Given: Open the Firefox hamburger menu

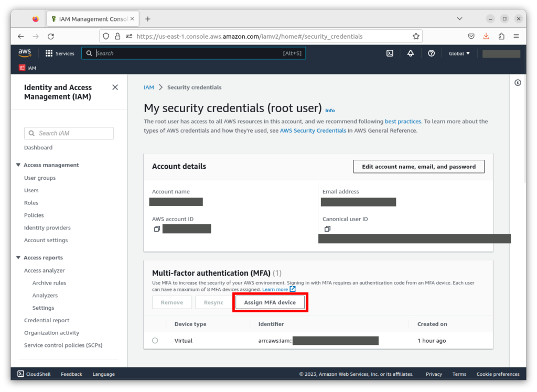Looking at the screenshot, I should (x=516, y=36).
